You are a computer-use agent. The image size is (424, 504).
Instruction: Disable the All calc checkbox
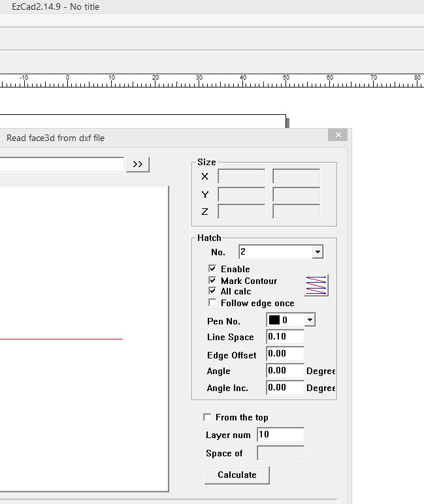coord(212,291)
